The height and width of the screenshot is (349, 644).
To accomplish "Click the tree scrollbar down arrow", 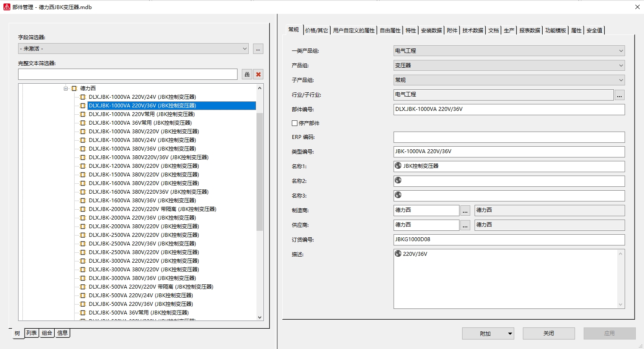I will [x=259, y=317].
